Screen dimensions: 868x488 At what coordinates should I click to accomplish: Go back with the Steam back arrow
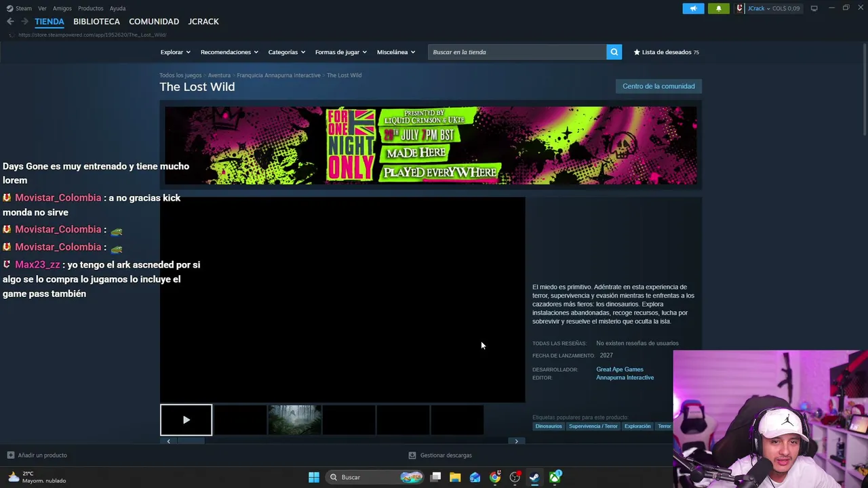10,22
